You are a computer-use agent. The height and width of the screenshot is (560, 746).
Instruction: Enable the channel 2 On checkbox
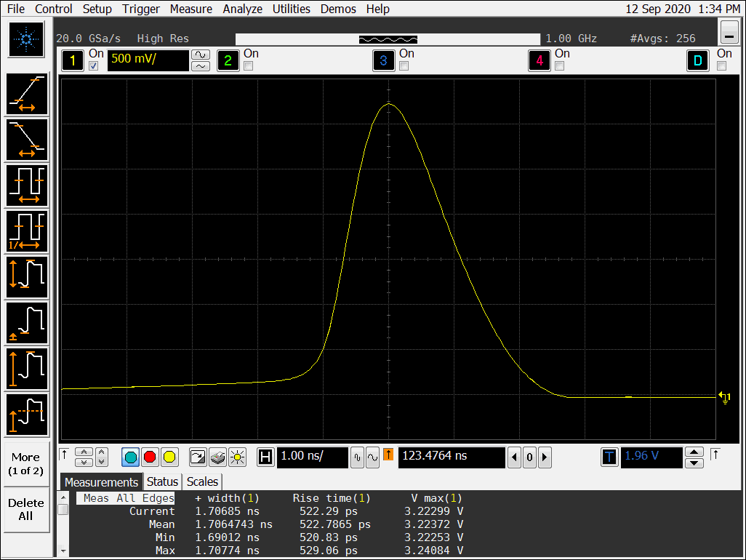pos(249,66)
